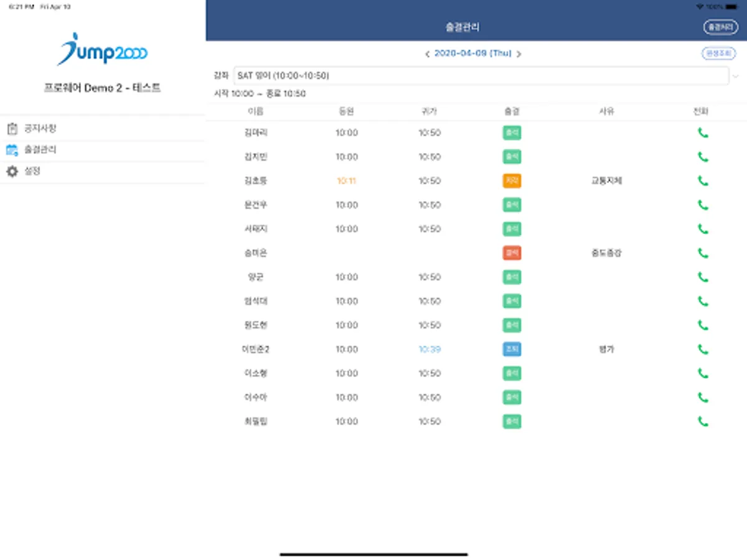747x560 pixels.
Task: Click the 등원 column header
Action: tap(347, 112)
